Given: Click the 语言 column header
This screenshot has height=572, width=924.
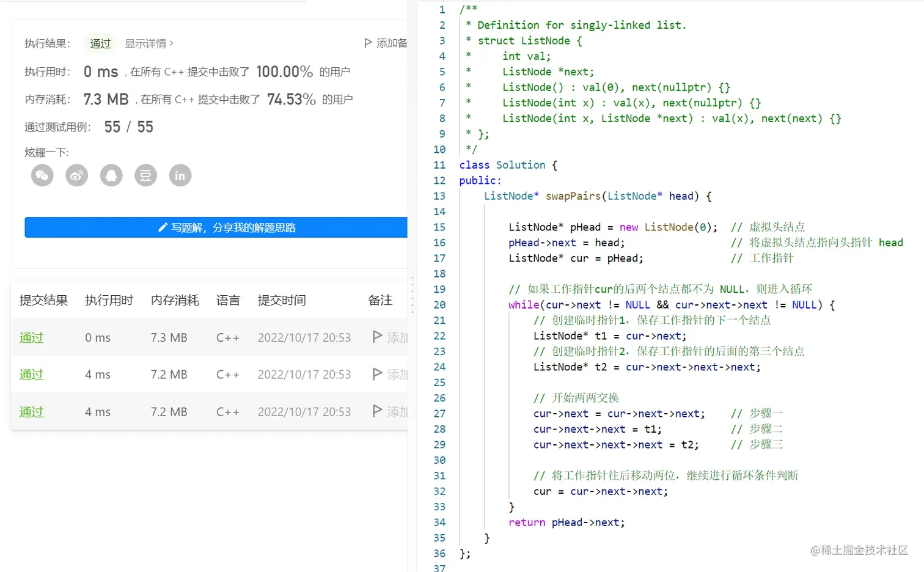Looking at the screenshot, I should click(228, 300).
